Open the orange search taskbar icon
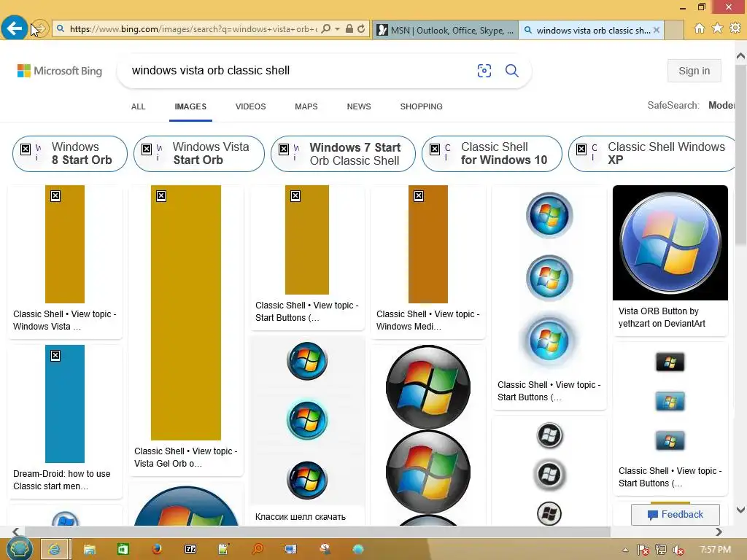 coord(258,550)
